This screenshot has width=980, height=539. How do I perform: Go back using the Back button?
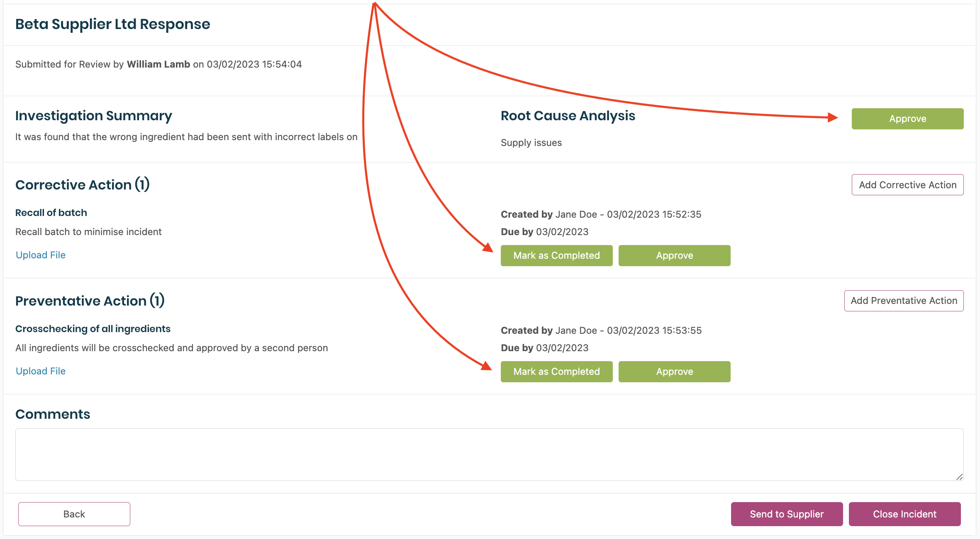[x=74, y=514]
